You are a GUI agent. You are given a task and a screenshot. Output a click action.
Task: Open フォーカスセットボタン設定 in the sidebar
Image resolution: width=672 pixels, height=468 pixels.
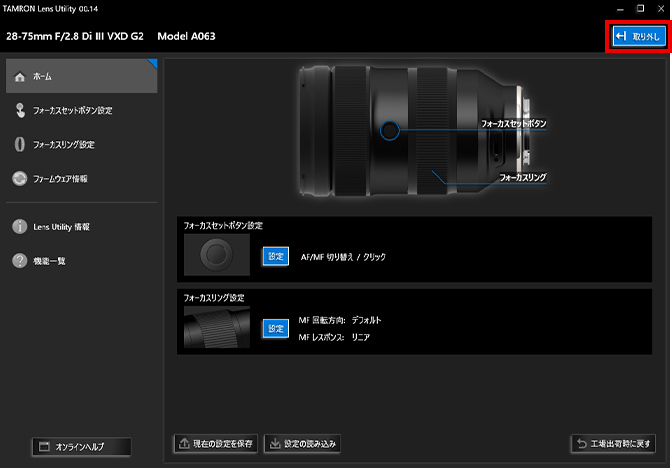click(81, 111)
